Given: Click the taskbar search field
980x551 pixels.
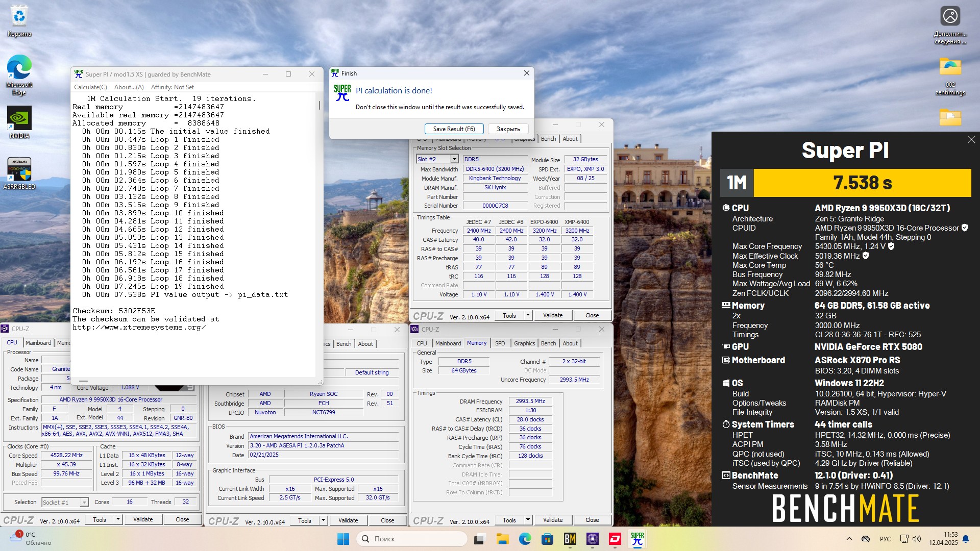Looking at the screenshot, I should (412, 539).
